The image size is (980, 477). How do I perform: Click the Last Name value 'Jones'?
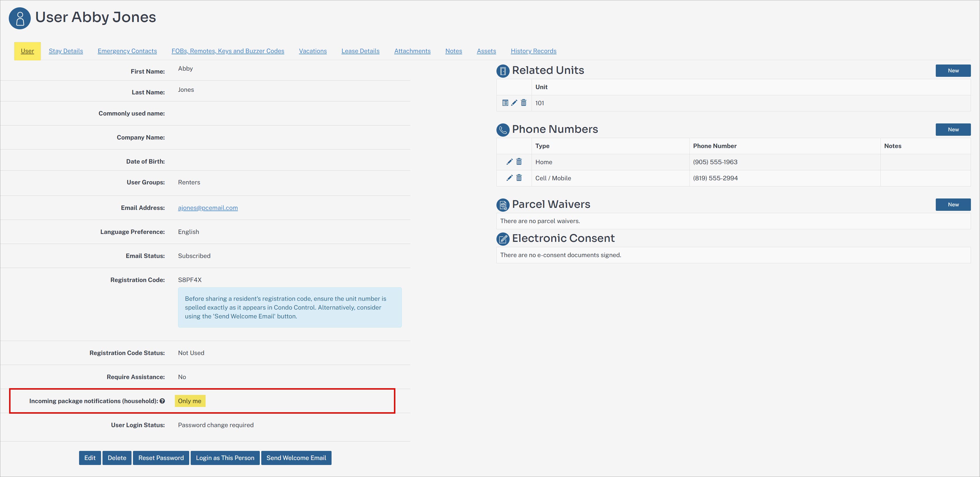(186, 90)
